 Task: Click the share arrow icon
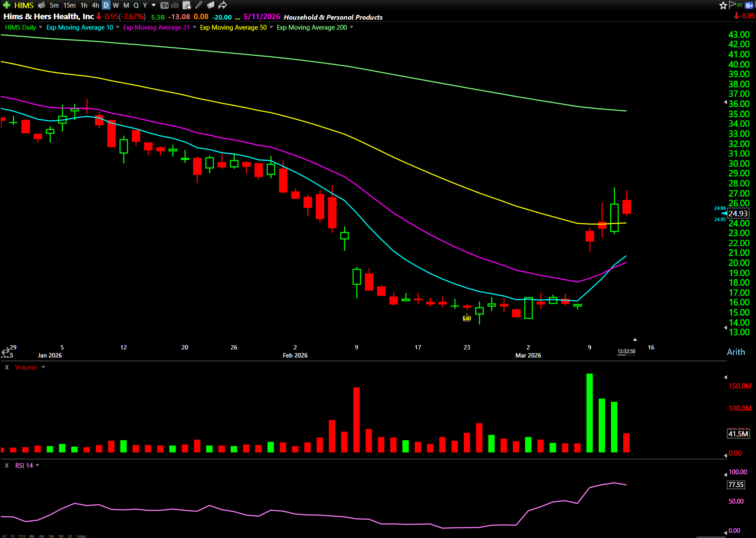(x=222, y=5)
